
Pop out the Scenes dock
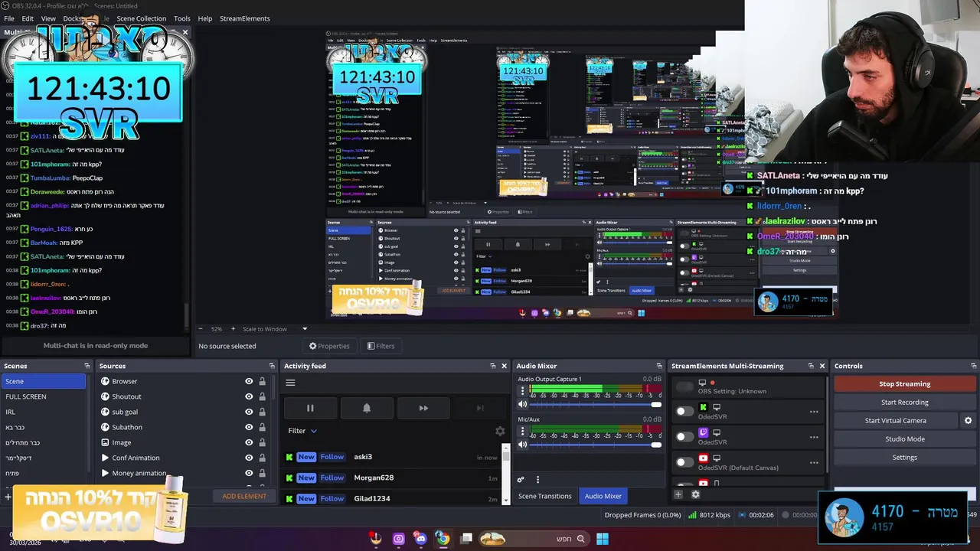coord(87,366)
